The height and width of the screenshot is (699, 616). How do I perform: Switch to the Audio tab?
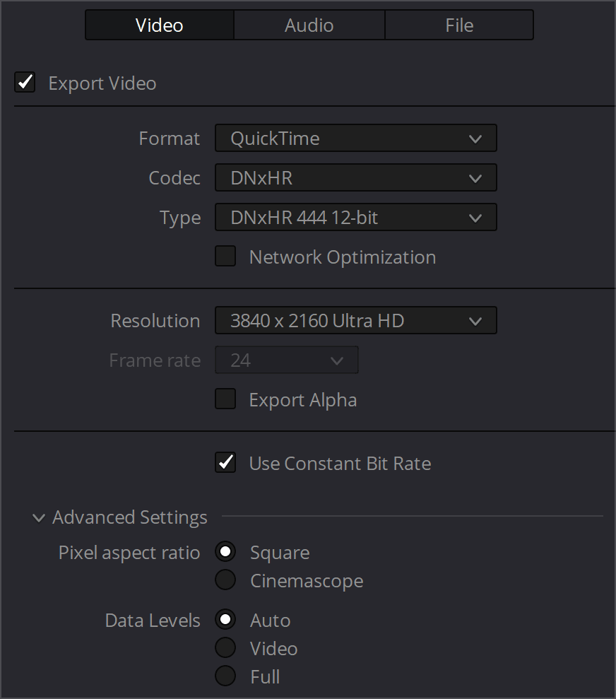pyautogui.click(x=309, y=25)
